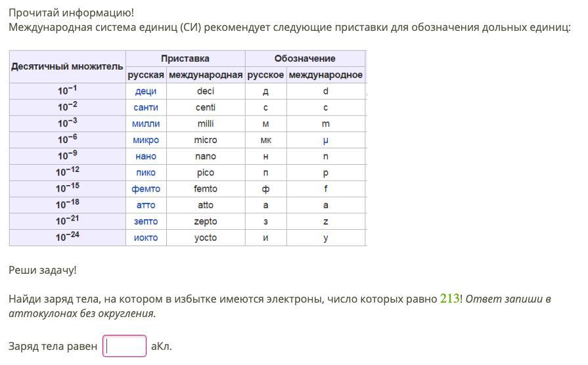The width and height of the screenshot is (588, 365).
Task: Click the 'международное' subheader cell
Action: 325,75
